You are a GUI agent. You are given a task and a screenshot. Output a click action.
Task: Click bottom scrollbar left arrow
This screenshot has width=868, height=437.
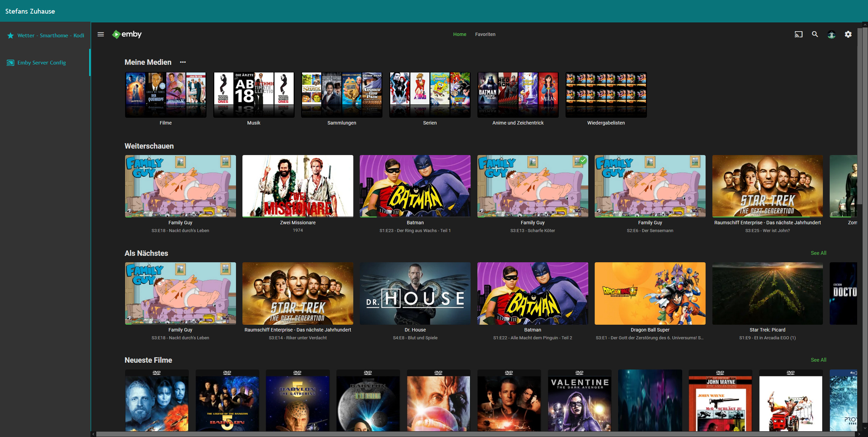tap(93, 434)
